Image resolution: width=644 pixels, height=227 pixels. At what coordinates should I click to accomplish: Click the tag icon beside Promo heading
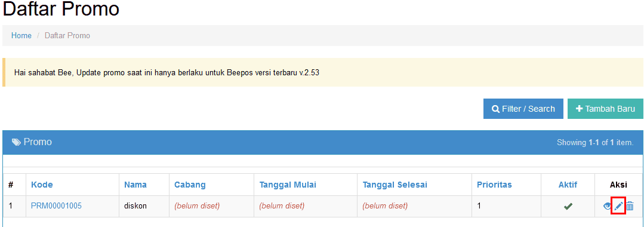point(16,142)
